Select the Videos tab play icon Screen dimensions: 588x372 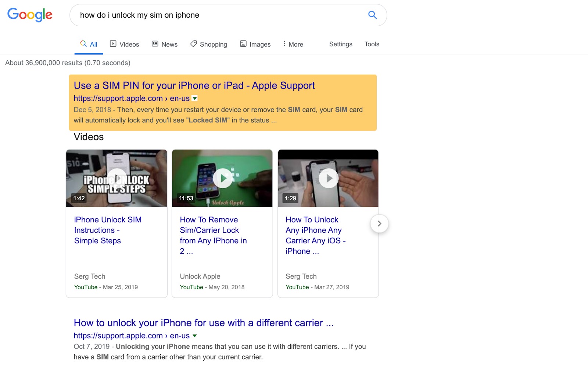click(112, 44)
